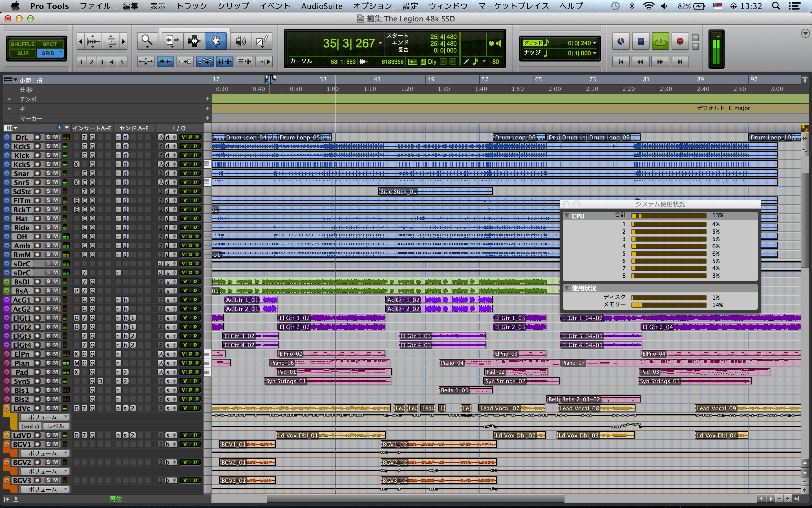Click bar 49 on timeline ruler
The width and height of the screenshot is (812, 508).
(431, 79)
